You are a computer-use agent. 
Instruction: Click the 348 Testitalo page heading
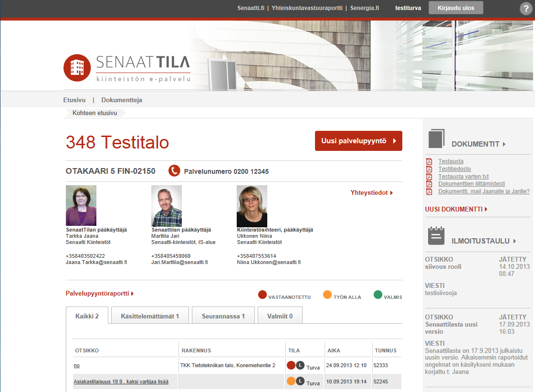coord(117,142)
